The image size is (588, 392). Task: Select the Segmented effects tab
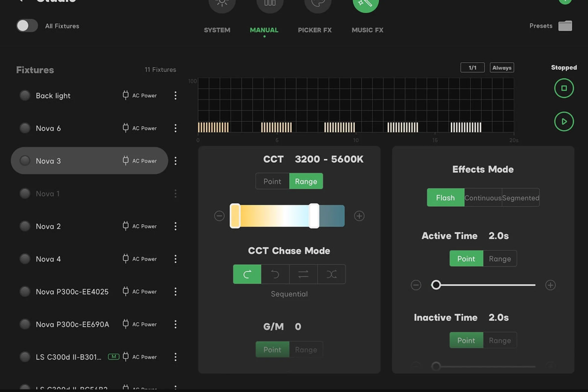(521, 197)
